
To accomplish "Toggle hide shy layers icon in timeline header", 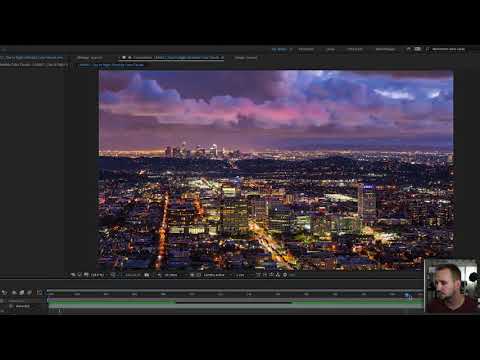I will [14, 292].
